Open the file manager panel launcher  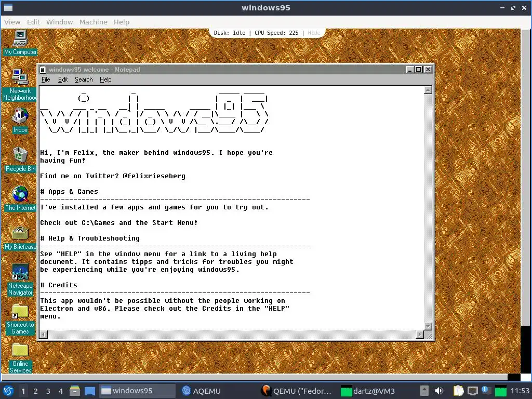tap(75, 391)
